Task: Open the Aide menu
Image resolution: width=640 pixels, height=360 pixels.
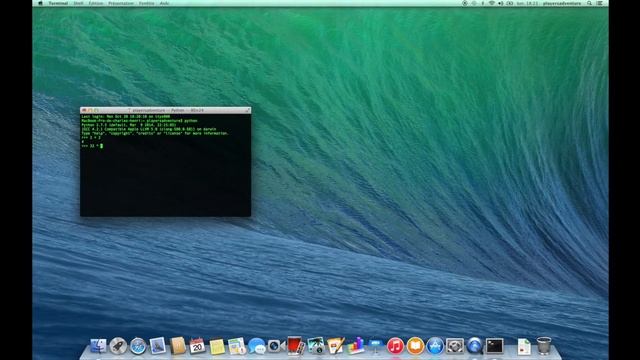Action: pyautogui.click(x=164, y=3)
